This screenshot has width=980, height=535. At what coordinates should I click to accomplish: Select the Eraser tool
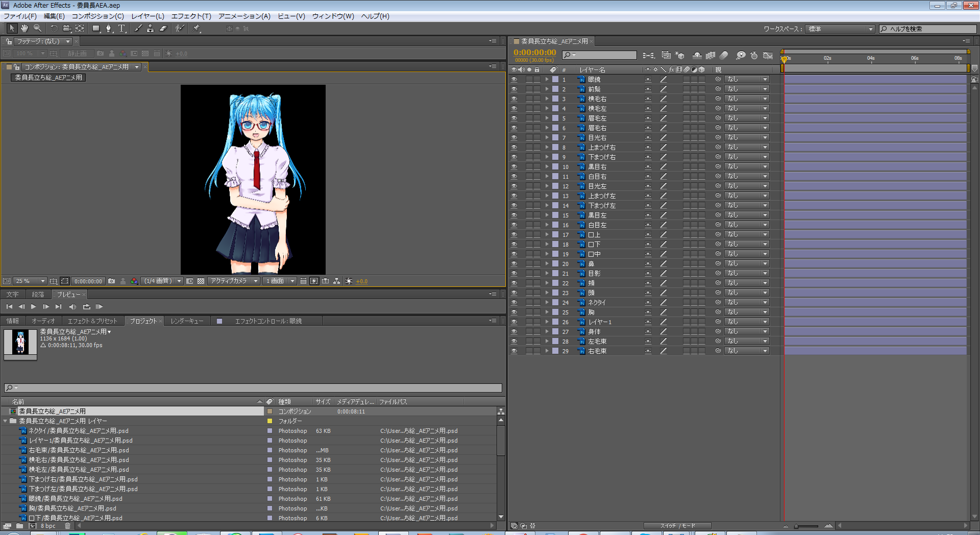(163, 29)
